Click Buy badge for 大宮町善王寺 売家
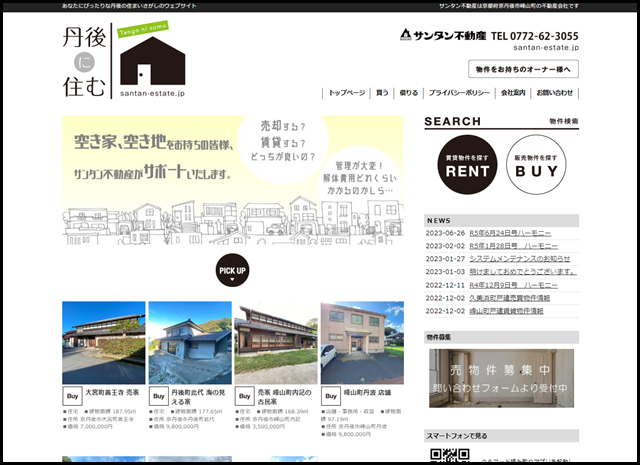 [73, 395]
